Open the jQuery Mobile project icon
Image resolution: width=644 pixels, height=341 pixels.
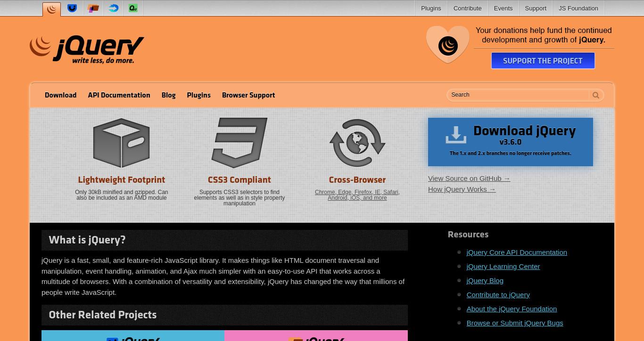click(x=93, y=8)
